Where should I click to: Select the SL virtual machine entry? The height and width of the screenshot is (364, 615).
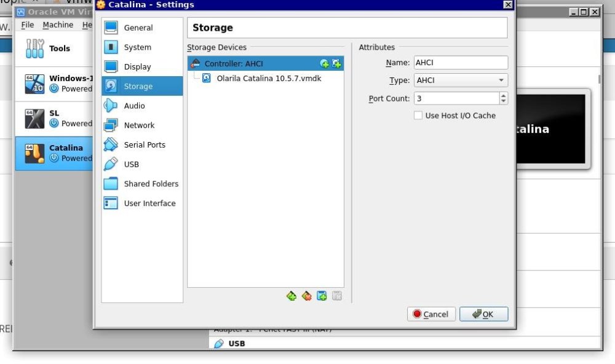[x=54, y=119]
